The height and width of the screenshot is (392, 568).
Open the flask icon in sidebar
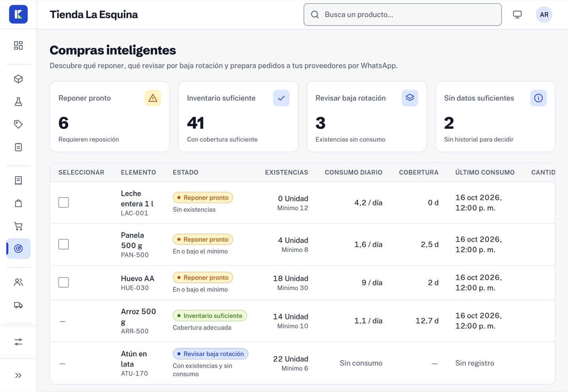18,102
